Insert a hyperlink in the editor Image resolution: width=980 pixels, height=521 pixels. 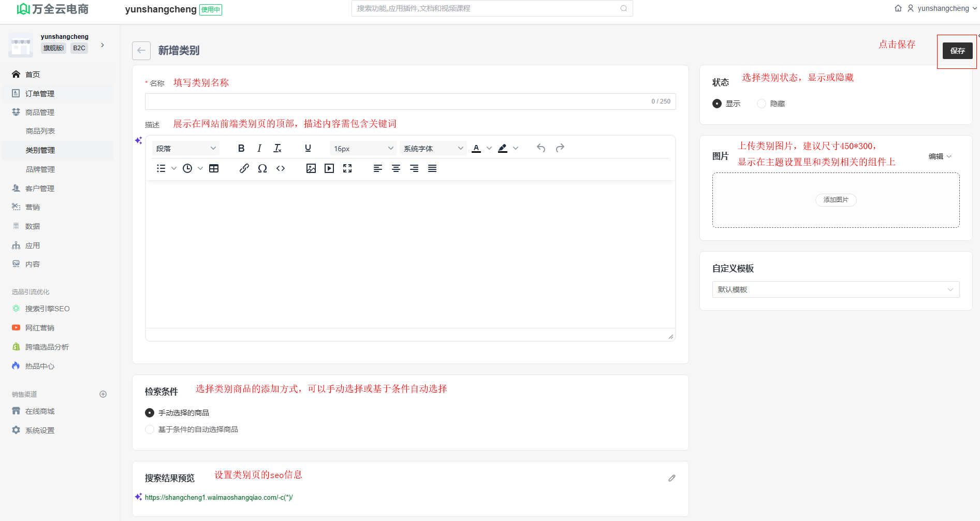[244, 168]
